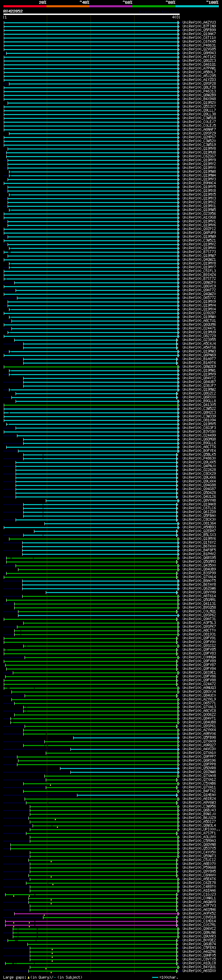Select label UniRef100_C6HAV0
Image resolution: width=222 pixels, height=980 pixels.
click(199, 875)
